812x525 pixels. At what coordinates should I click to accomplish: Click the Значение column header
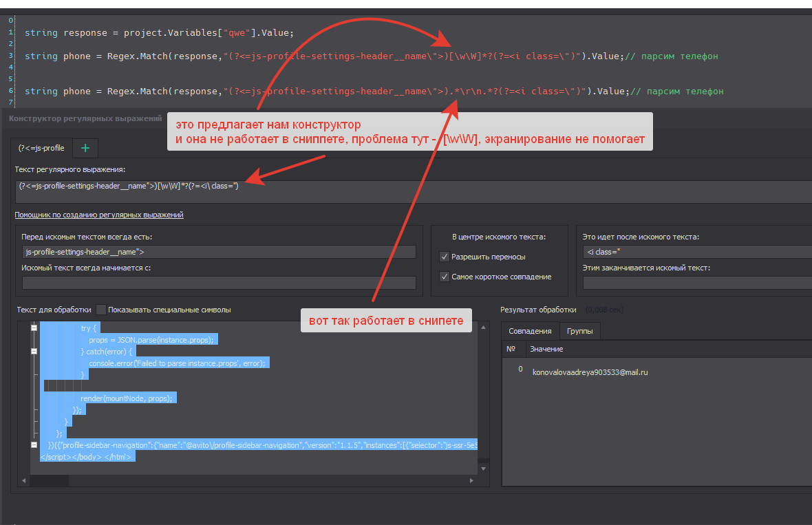pyautogui.click(x=546, y=349)
